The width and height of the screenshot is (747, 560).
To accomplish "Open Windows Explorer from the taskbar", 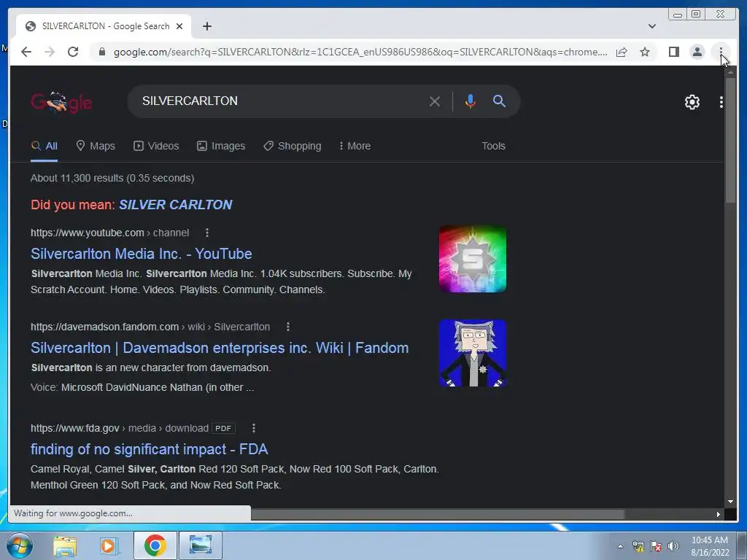I will coord(65,546).
